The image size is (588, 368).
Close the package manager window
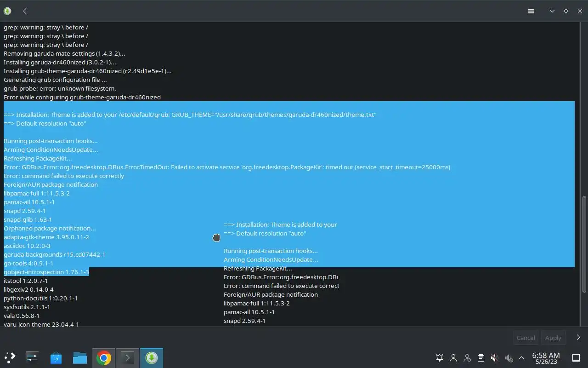[x=579, y=11]
